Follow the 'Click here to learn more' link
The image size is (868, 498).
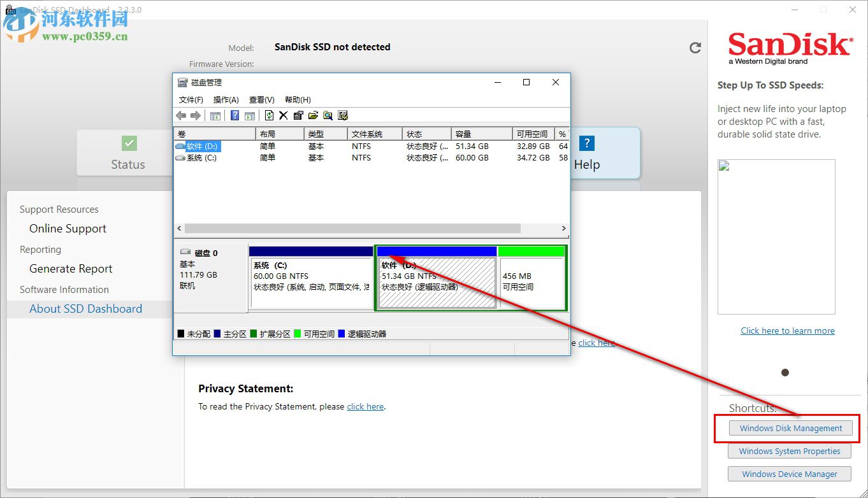coord(788,331)
